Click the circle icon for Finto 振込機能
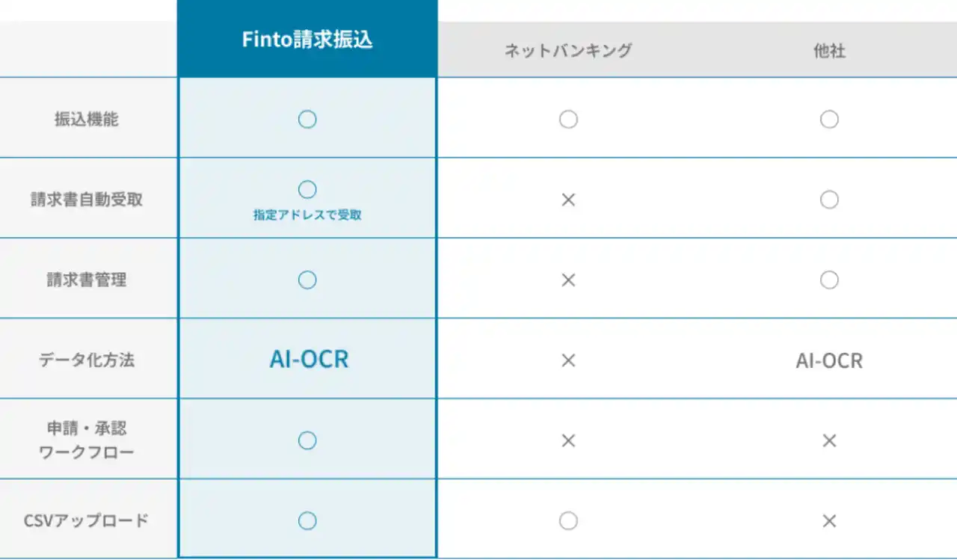Image resolution: width=957 pixels, height=560 pixels. click(x=307, y=119)
